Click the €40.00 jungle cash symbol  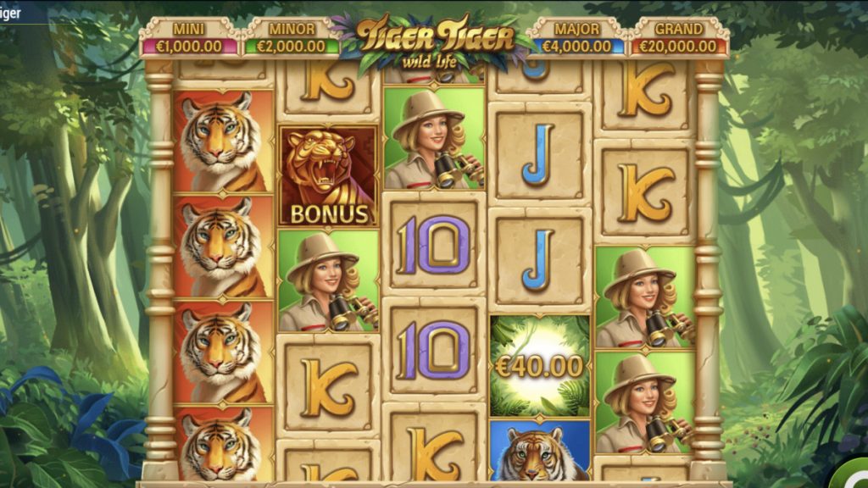[540, 366]
